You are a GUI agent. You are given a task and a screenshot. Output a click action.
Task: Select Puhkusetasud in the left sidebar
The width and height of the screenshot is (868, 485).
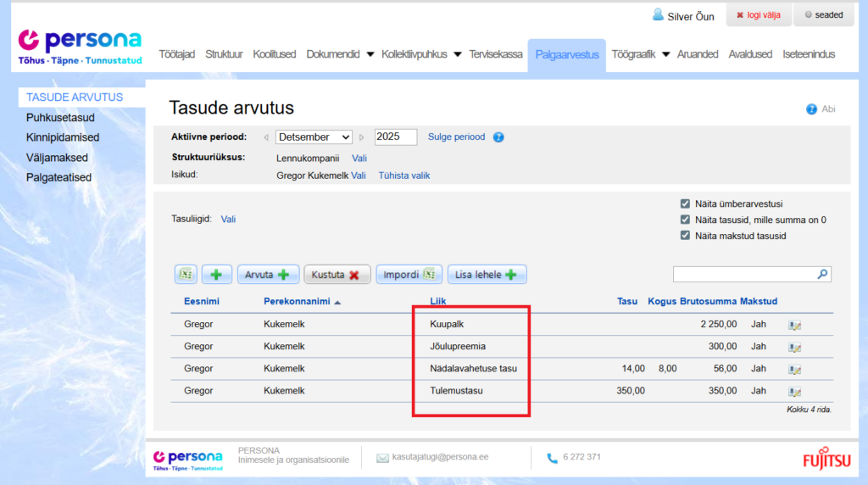tap(60, 117)
